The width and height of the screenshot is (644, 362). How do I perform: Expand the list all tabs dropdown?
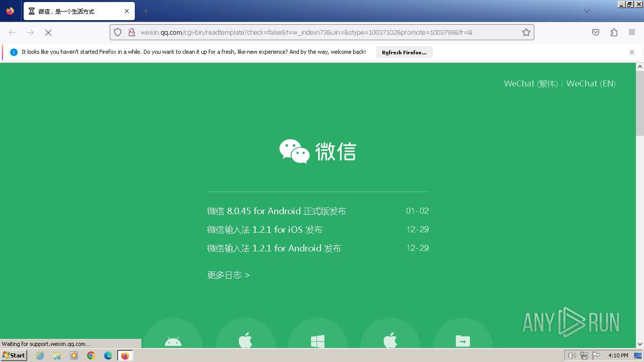point(587,11)
